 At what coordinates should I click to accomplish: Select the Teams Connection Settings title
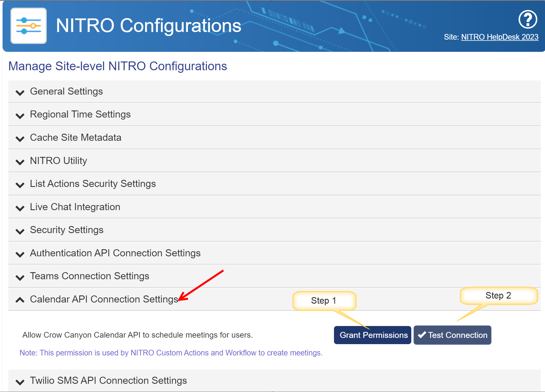tap(90, 276)
